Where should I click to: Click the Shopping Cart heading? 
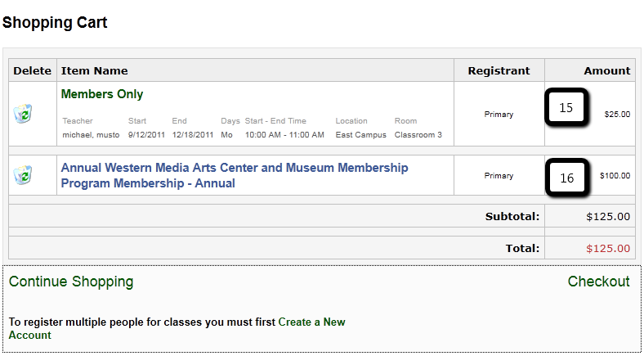[55, 23]
